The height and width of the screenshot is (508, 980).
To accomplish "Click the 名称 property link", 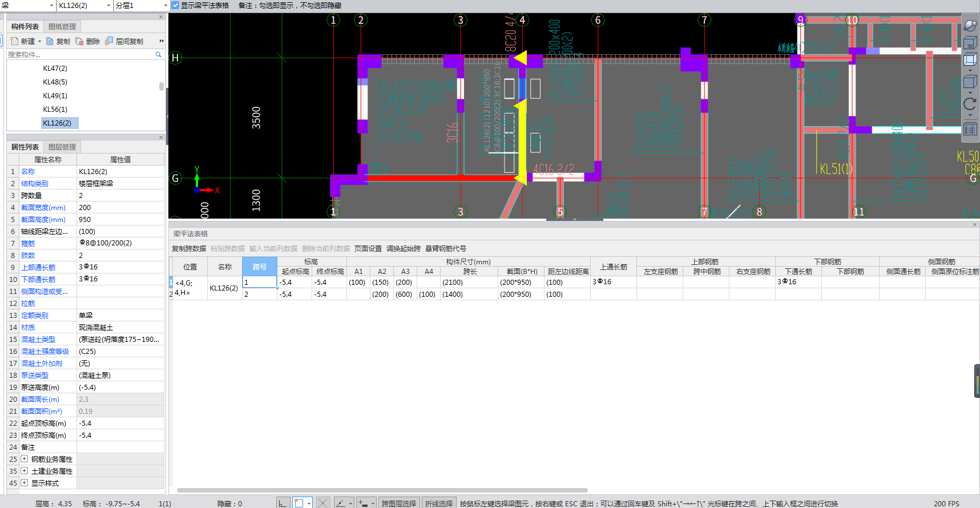I will tap(28, 171).
